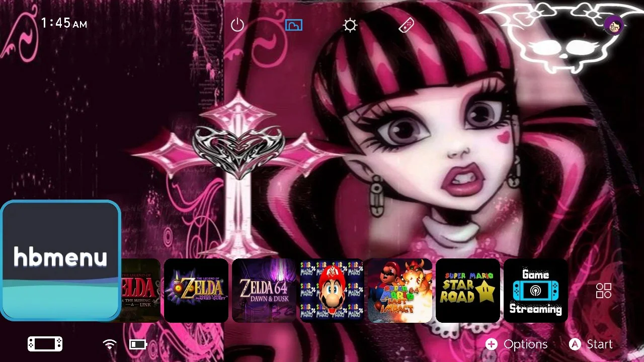This screenshot has width=644, height=362.
Task: Open the Controllers icon
Action: point(407,25)
